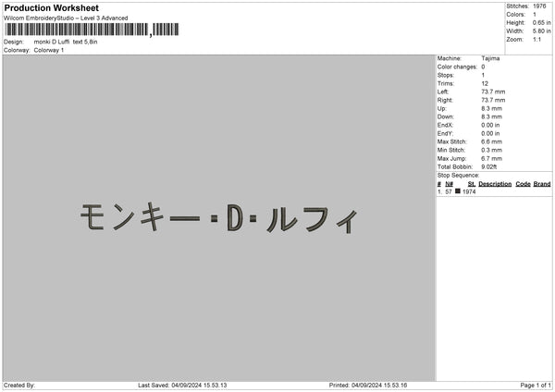This screenshot has height=392, width=555.
Task: Click the Production Worksheet title
Action: click(x=51, y=7)
